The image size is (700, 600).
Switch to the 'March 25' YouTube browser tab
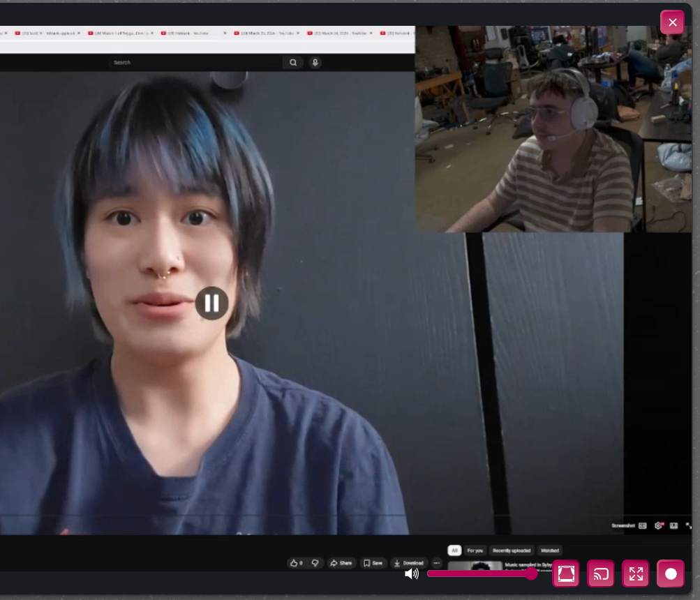click(x=267, y=33)
